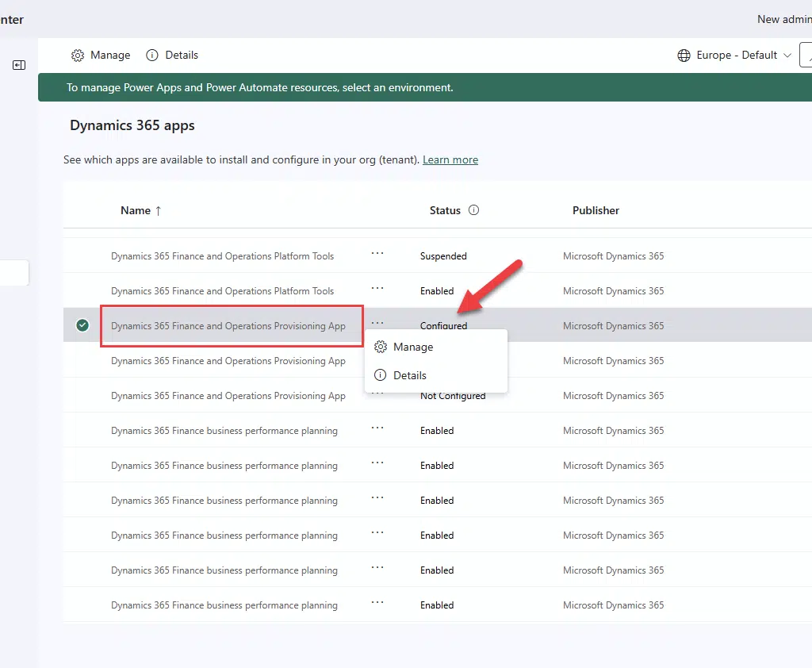Choose Manage in the context menu
Image resolution: width=812 pixels, height=668 pixels.
(413, 347)
